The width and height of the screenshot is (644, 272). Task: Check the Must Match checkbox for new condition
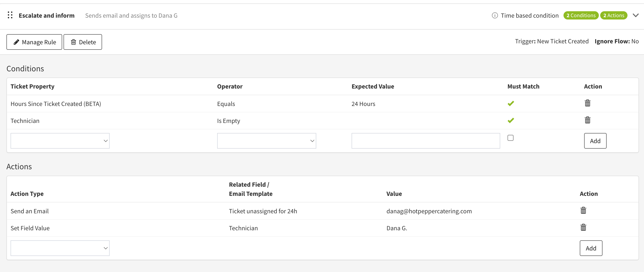(511, 138)
